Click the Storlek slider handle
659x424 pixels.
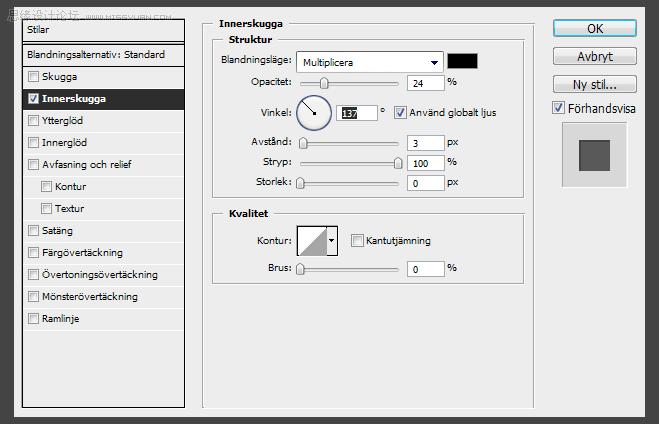pyautogui.click(x=300, y=183)
